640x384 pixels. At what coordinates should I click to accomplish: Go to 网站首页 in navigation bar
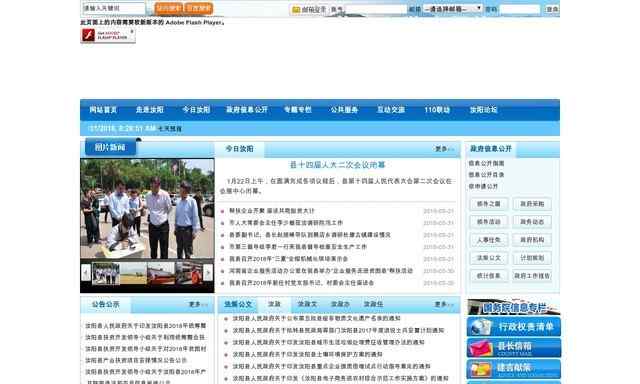pos(103,110)
